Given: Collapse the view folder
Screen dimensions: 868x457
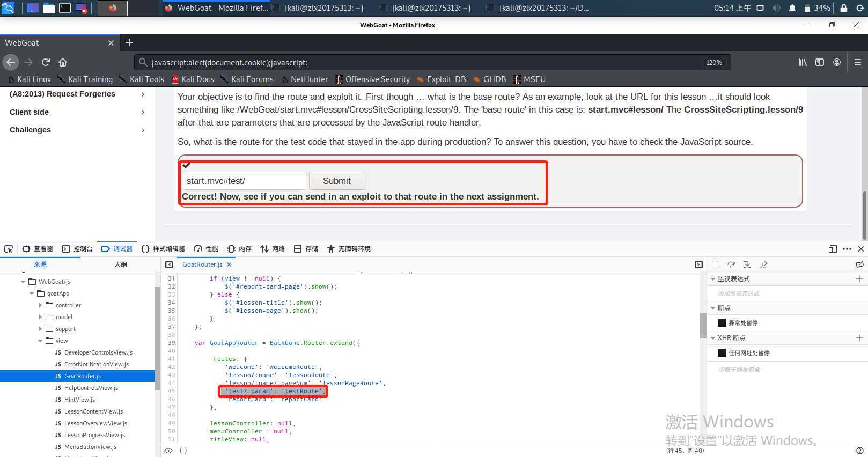Looking at the screenshot, I should tap(40, 341).
